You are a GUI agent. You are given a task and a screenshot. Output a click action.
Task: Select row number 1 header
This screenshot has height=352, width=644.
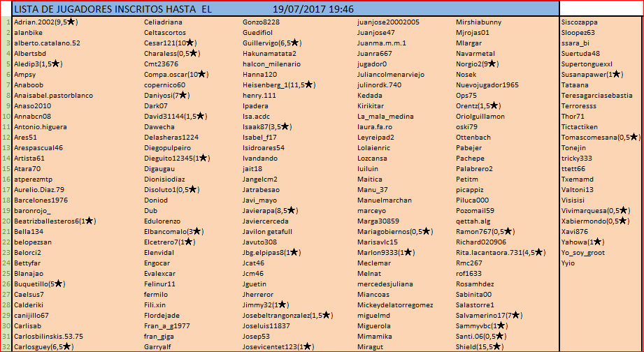pyautogui.click(x=6, y=22)
